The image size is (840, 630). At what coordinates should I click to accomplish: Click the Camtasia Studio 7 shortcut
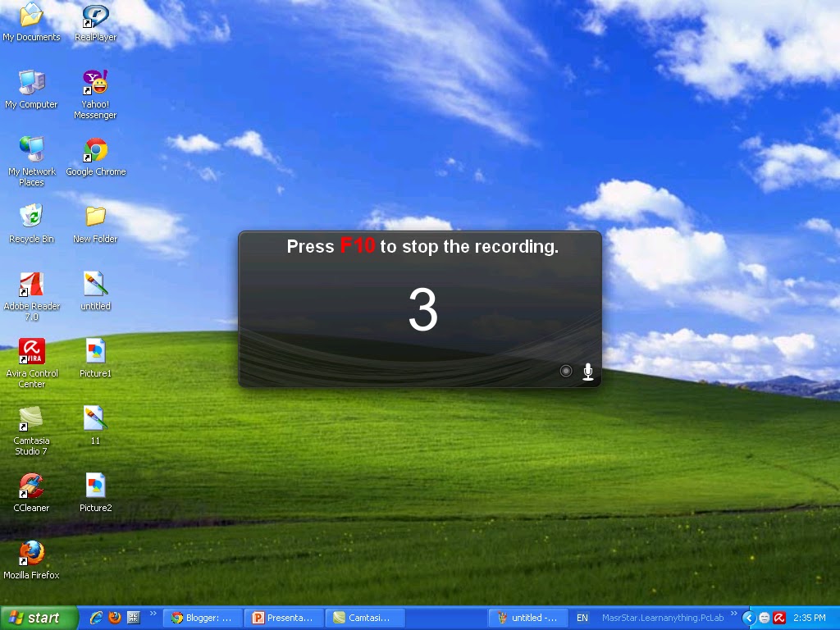(31, 431)
